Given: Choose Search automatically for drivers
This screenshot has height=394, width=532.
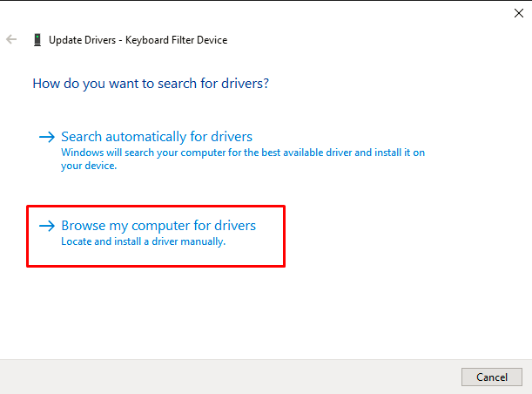Looking at the screenshot, I should [x=157, y=137].
